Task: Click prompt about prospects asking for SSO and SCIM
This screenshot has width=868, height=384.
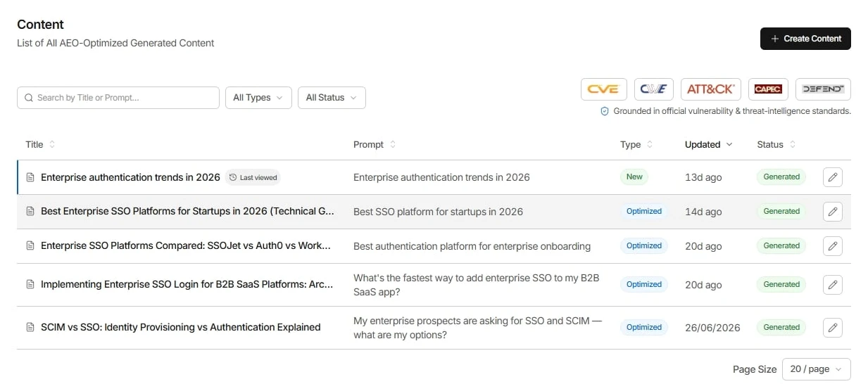Action: click(478, 328)
